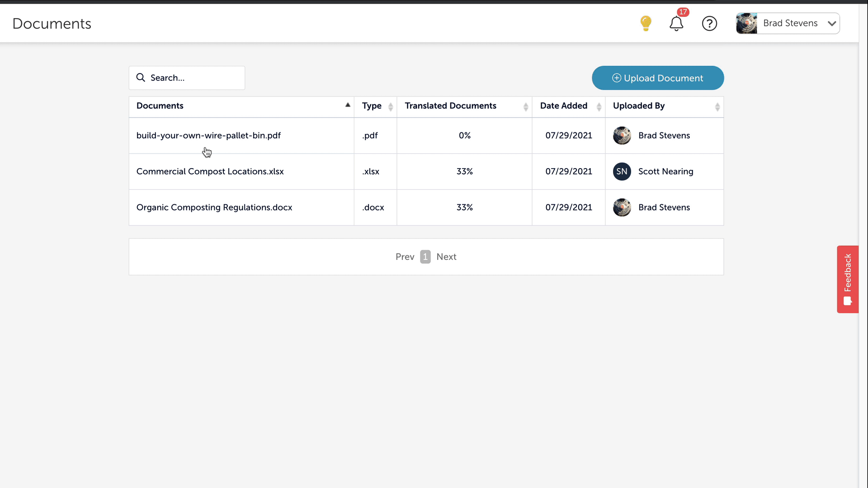The image size is (868, 488).
Task: Open the notifications bell icon
Action: [x=676, y=23]
